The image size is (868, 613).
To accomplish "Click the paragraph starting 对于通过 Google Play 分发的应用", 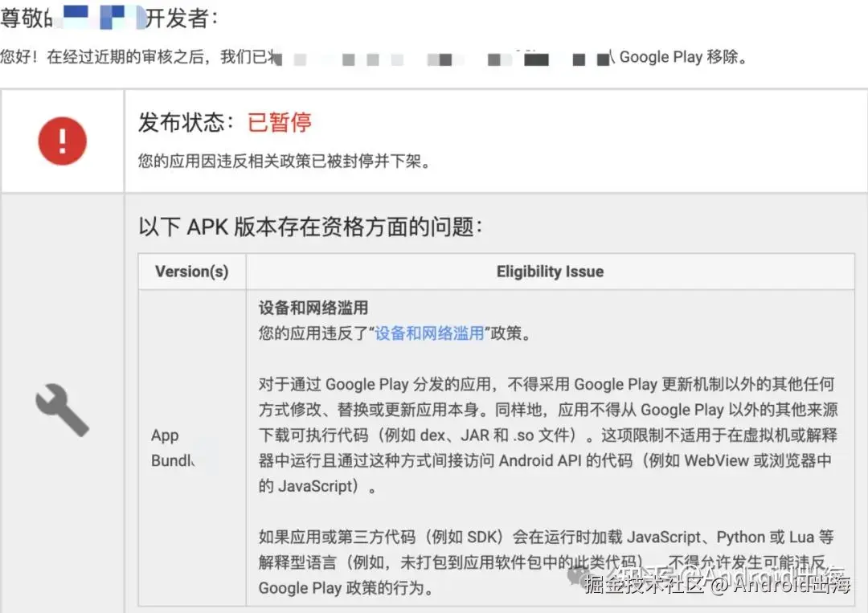I will [x=548, y=435].
